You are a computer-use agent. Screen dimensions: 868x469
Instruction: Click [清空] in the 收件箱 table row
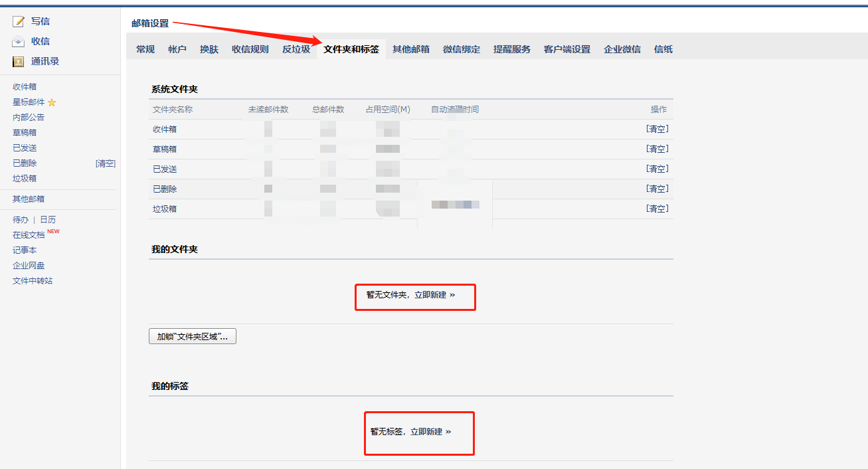pos(657,130)
